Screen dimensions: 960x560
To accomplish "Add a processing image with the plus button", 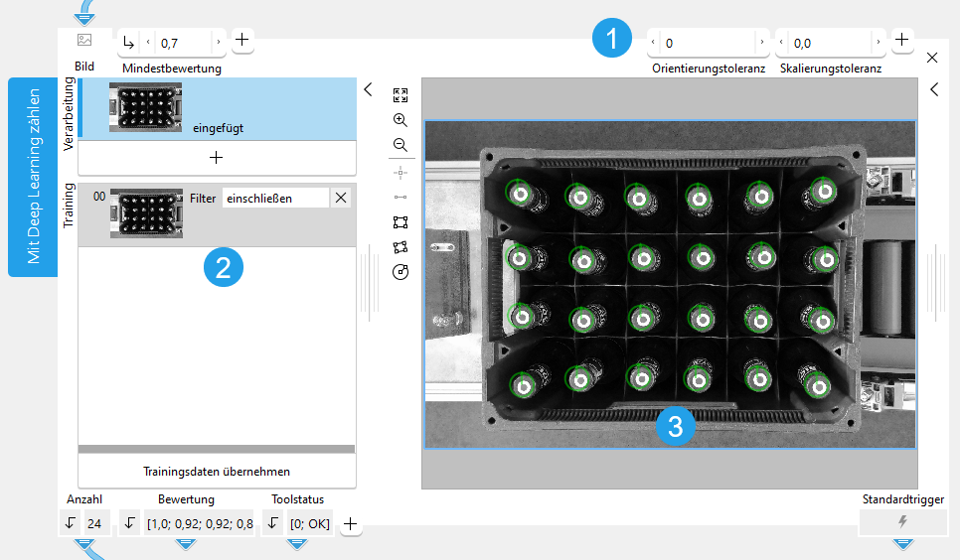I will tap(217, 158).
